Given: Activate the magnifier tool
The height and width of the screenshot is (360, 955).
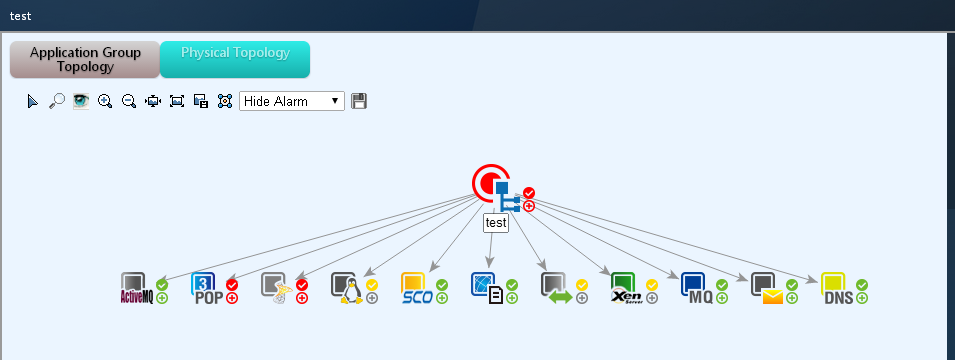Looking at the screenshot, I should [57, 101].
